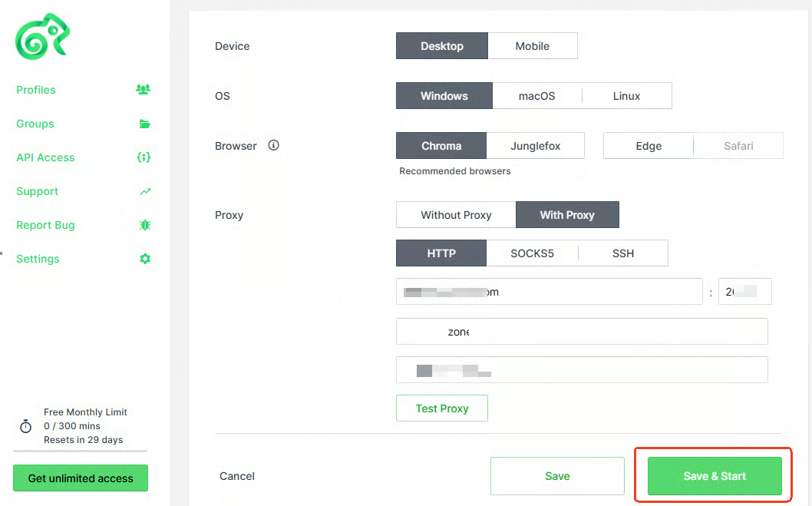Viewport: 812px width, 506px height.
Task: Switch proxy type to SOCKS5
Action: coord(532,253)
